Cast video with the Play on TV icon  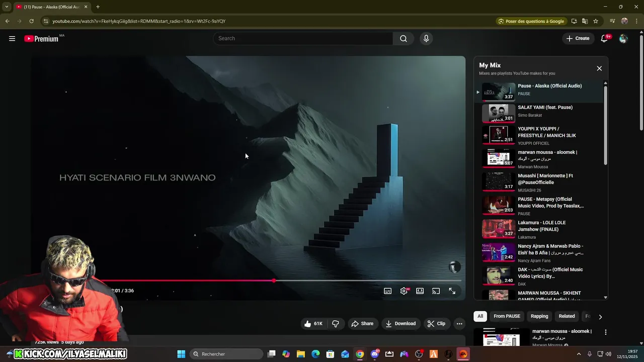point(436,291)
